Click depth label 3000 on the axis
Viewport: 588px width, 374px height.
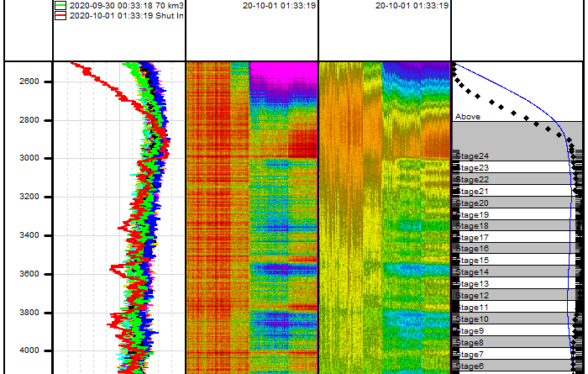[x=29, y=158]
